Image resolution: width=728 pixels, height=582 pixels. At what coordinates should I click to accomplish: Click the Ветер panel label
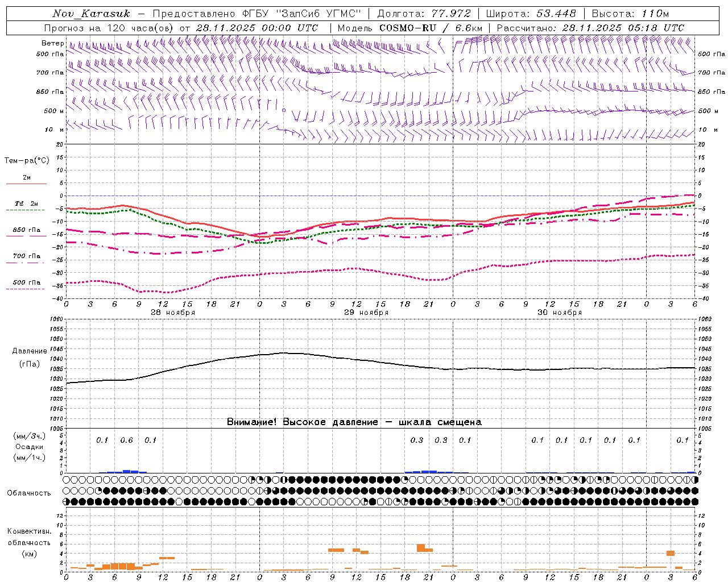coord(53,43)
